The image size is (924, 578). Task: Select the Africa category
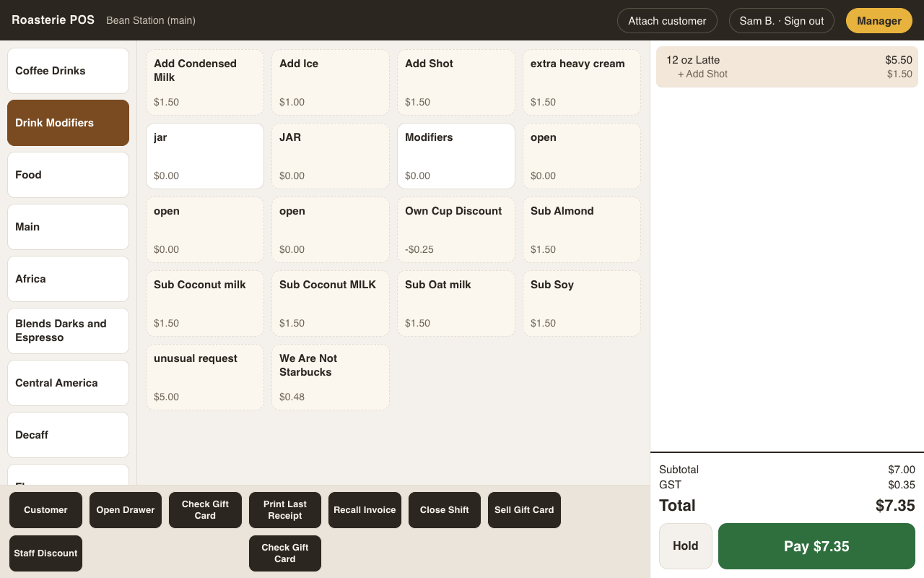[x=68, y=279]
